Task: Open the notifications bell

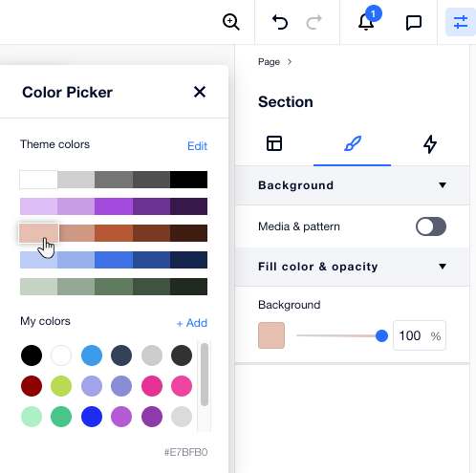Action: pyautogui.click(x=366, y=22)
